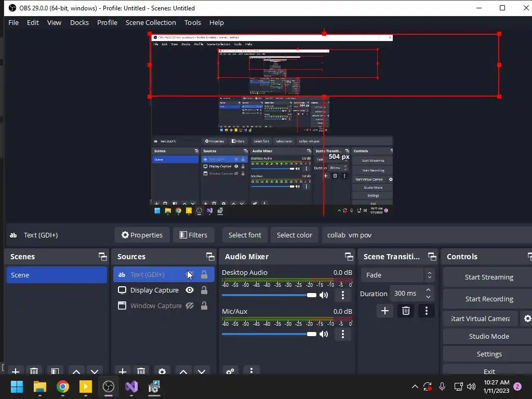Click Select font button

(245, 235)
